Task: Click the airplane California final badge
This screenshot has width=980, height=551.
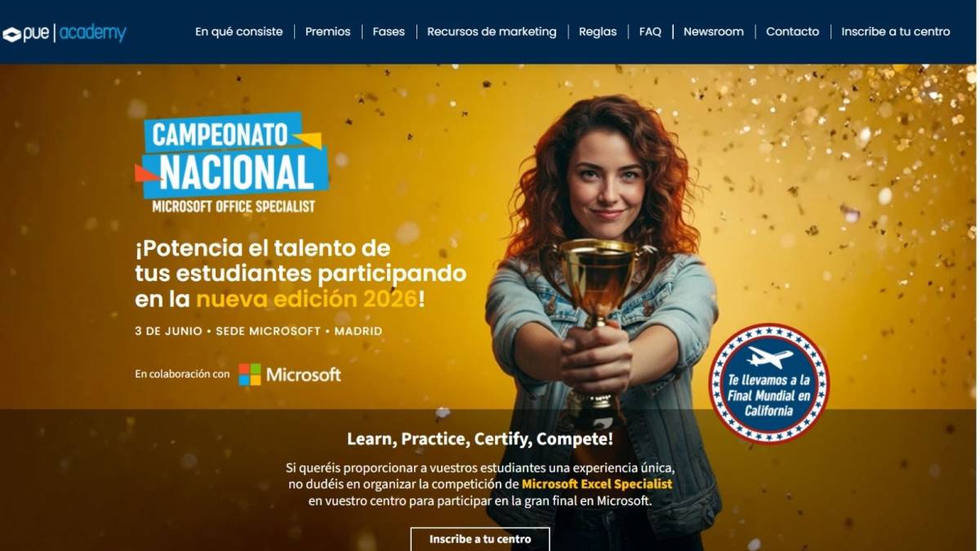Action: point(768,384)
